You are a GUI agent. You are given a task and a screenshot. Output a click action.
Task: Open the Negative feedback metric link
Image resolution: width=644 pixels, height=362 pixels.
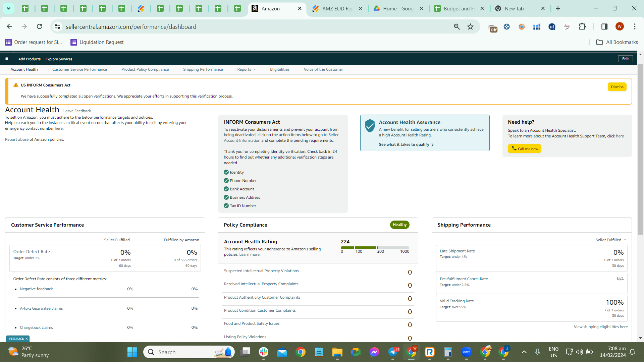(36, 289)
